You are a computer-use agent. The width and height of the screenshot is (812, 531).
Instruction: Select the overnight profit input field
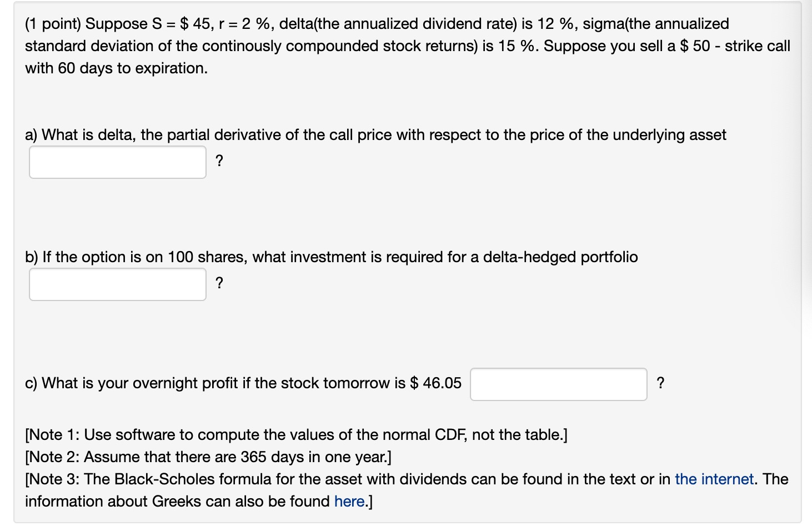click(558, 384)
